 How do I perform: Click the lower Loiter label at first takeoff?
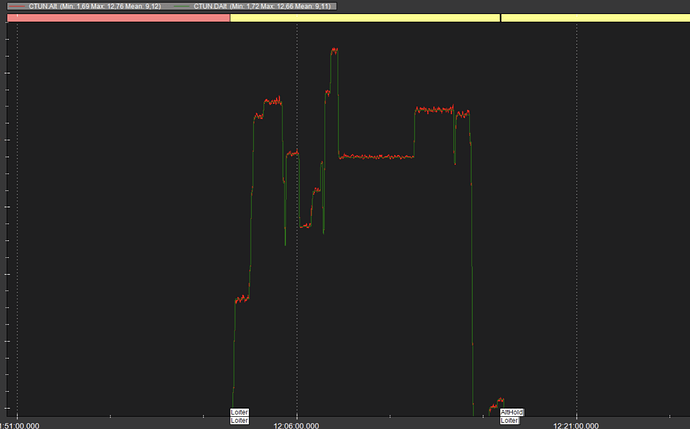tap(240, 421)
